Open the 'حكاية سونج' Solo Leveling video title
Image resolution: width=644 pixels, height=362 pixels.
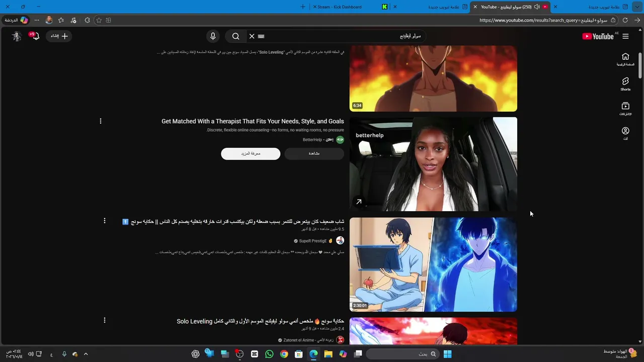260,321
